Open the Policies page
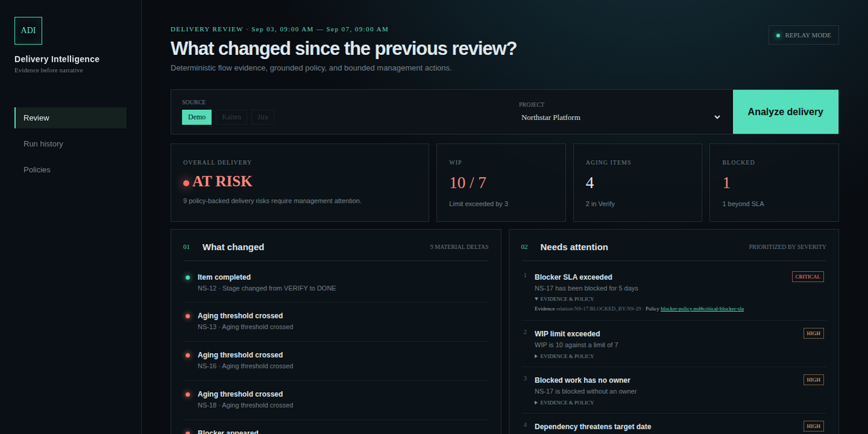The width and height of the screenshot is (868, 434). coord(71,170)
